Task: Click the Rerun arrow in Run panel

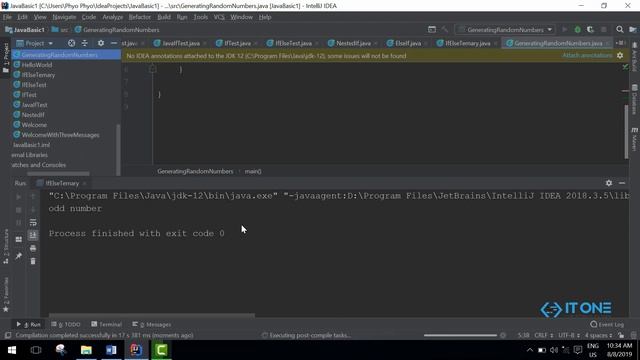Action: tap(19, 197)
